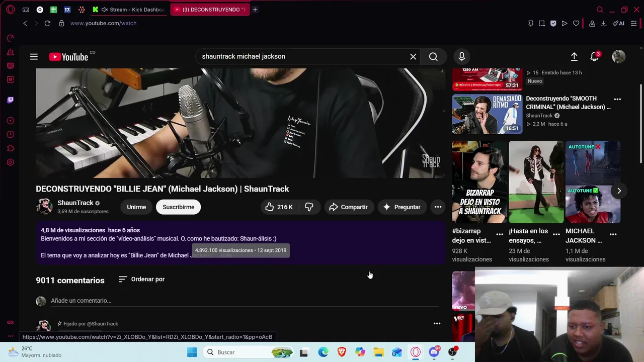Open Discord from the taskbar
The image size is (644, 362).
434,352
